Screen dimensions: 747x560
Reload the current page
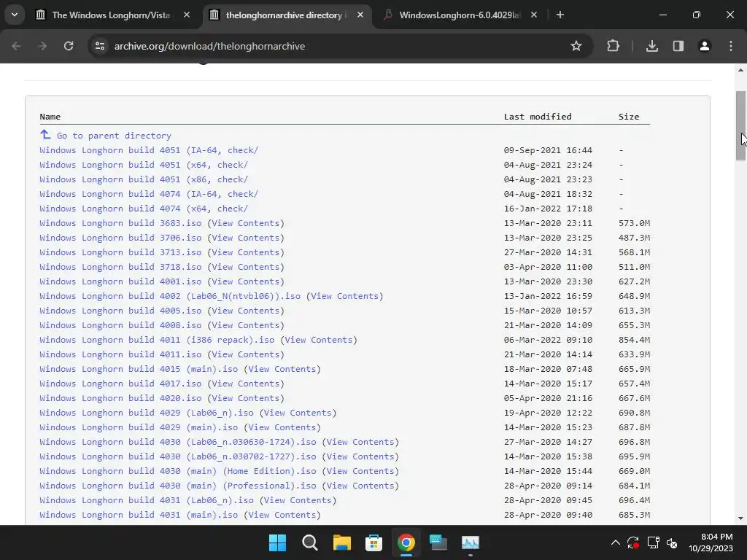(x=69, y=46)
